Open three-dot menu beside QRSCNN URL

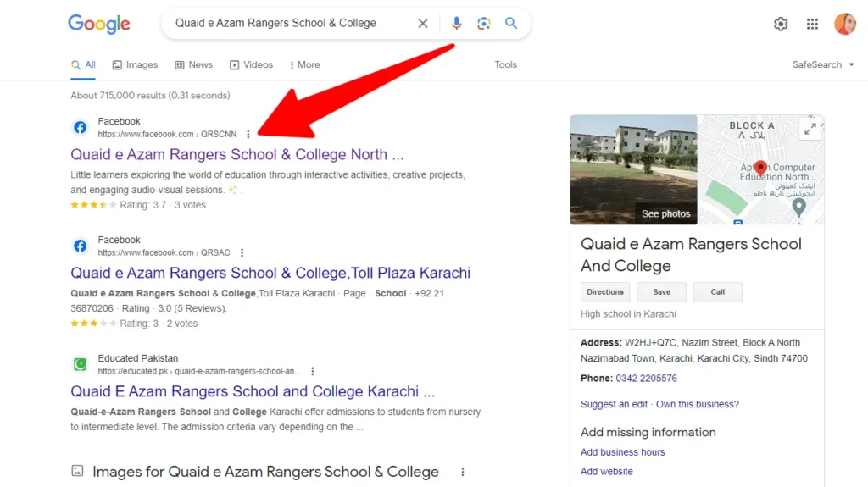click(x=248, y=134)
